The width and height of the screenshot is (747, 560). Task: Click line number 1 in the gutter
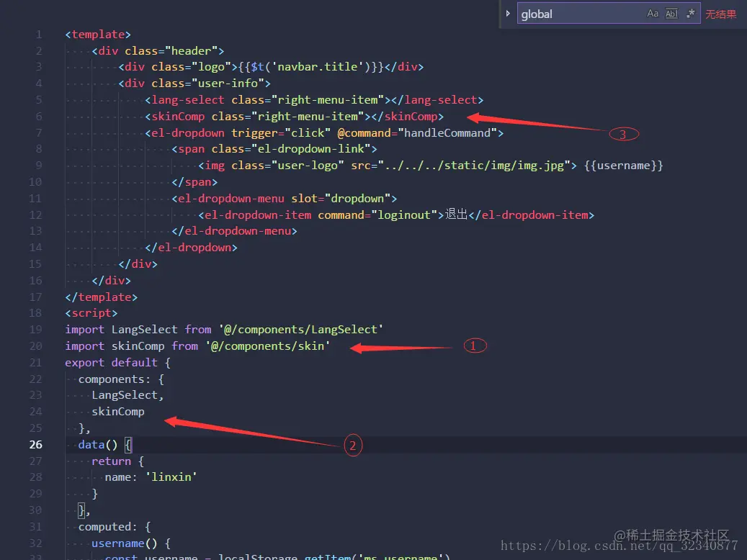coord(39,35)
